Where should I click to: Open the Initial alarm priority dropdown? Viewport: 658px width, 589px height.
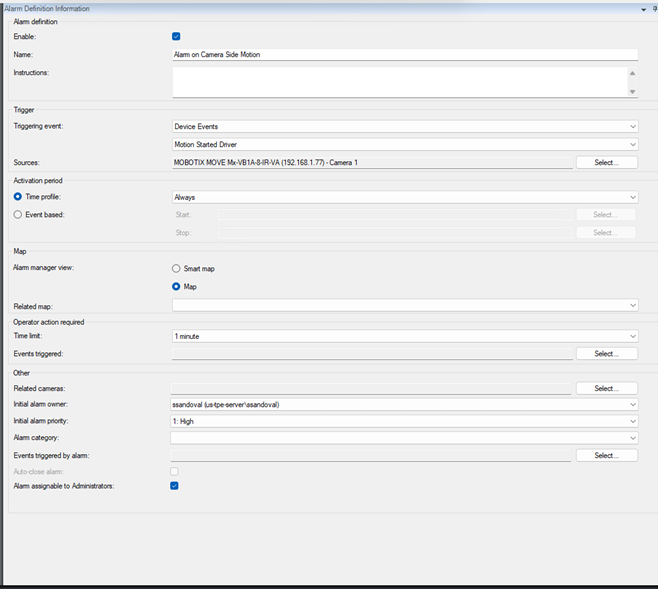[x=404, y=421]
